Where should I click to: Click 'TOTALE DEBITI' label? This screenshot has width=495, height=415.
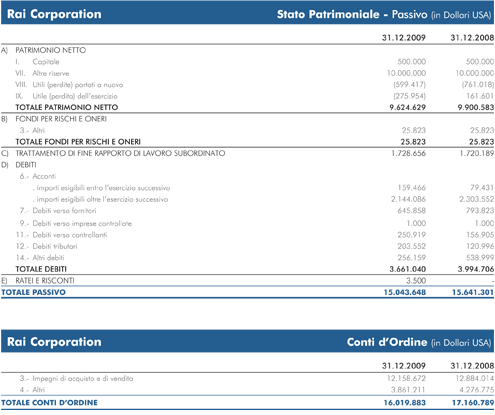(x=41, y=269)
